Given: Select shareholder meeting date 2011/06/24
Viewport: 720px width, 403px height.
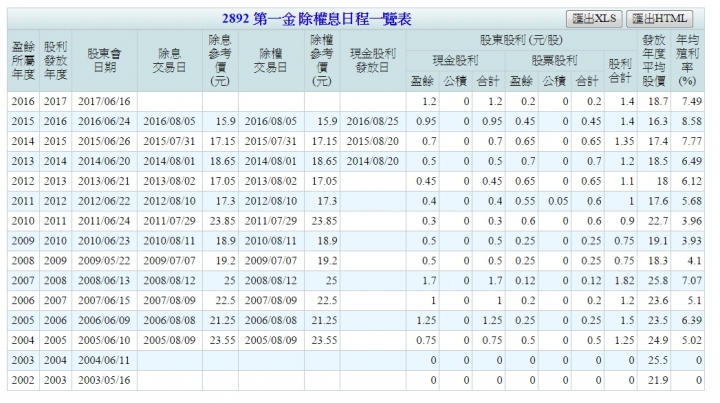Looking at the screenshot, I should (x=104, y=221).
